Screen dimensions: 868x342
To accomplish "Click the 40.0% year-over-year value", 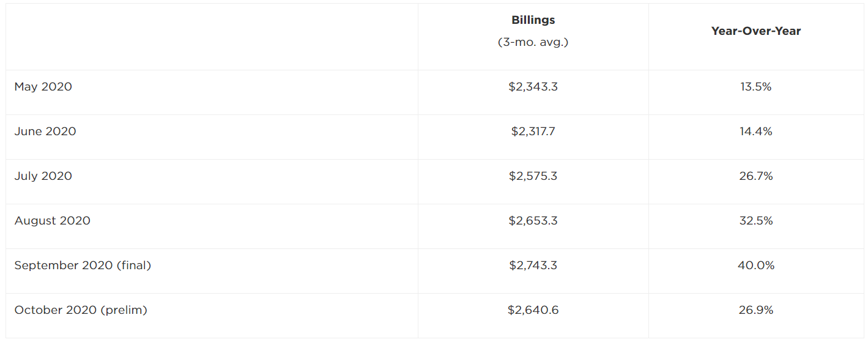I will (756, 266).
